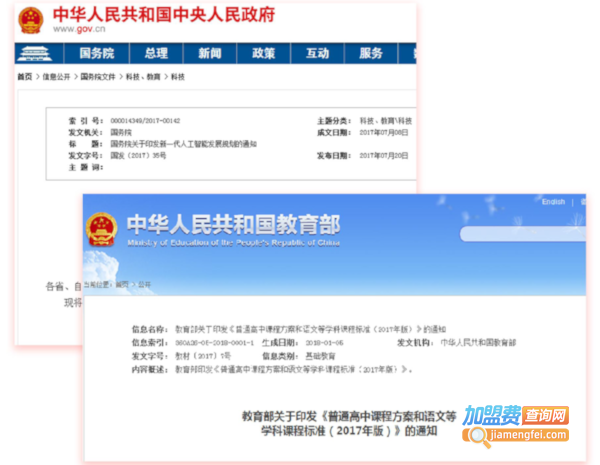Image resolution: width=600 pixels, height=465 pixels.
Task: Click the 发文机构 value 中华人民共和国教育部
Action: pos(478,343)
